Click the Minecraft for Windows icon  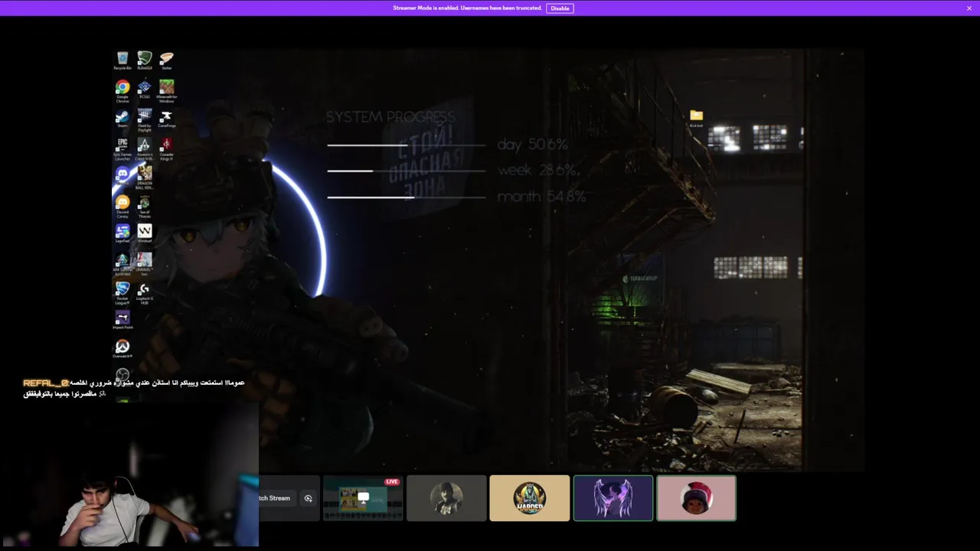[167, 91]
